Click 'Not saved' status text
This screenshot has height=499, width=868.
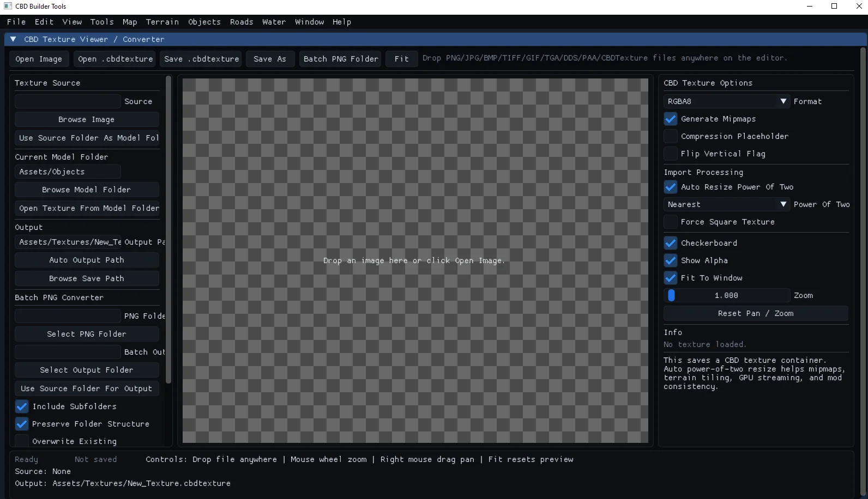pyautogui.click(x=96, y=459)
